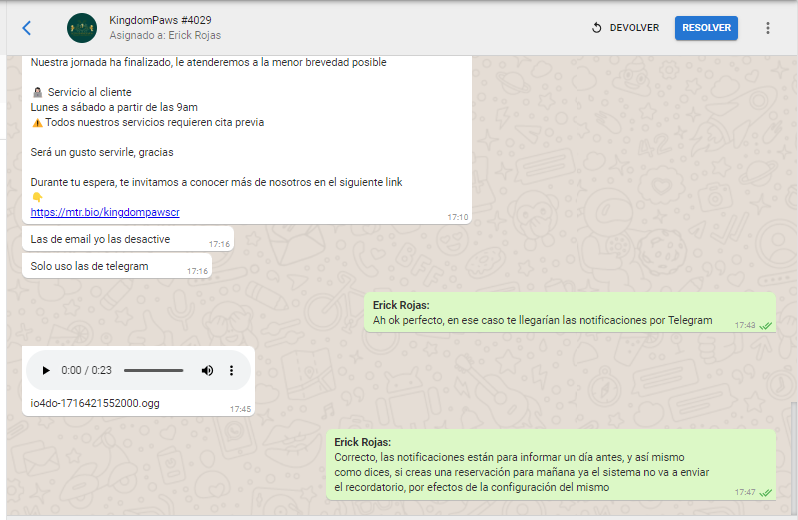Click read checkmarks on 17:43 message
Image resolution: width=798 pixels, height=520 pixels.
click(765, 326)
